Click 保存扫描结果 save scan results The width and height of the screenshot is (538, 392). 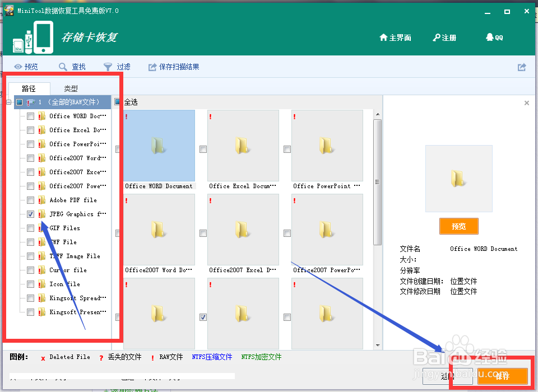174,67
